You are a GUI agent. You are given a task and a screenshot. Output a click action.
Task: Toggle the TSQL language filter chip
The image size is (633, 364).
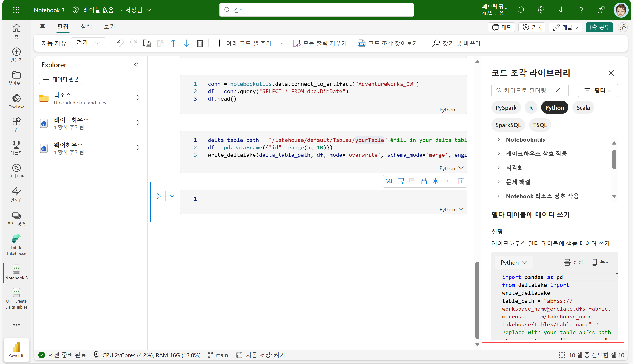click(x=540, y=125)
